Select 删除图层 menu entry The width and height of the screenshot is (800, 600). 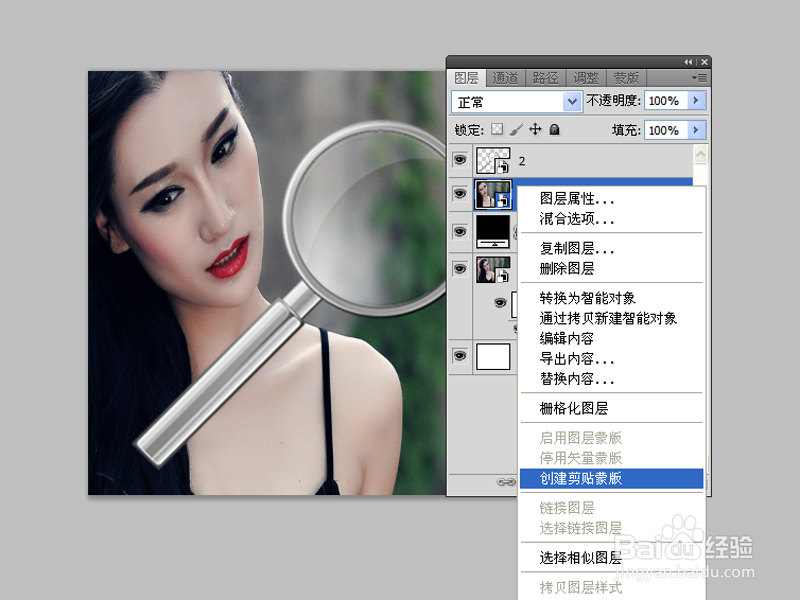(x=611, y=268)
